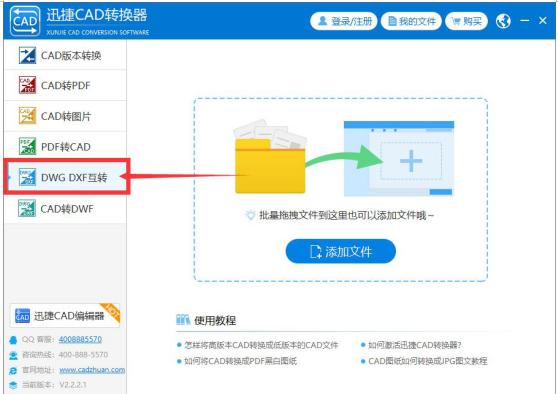
Task: Open 我的文件 in the title bar
Action: coord(411,21)
